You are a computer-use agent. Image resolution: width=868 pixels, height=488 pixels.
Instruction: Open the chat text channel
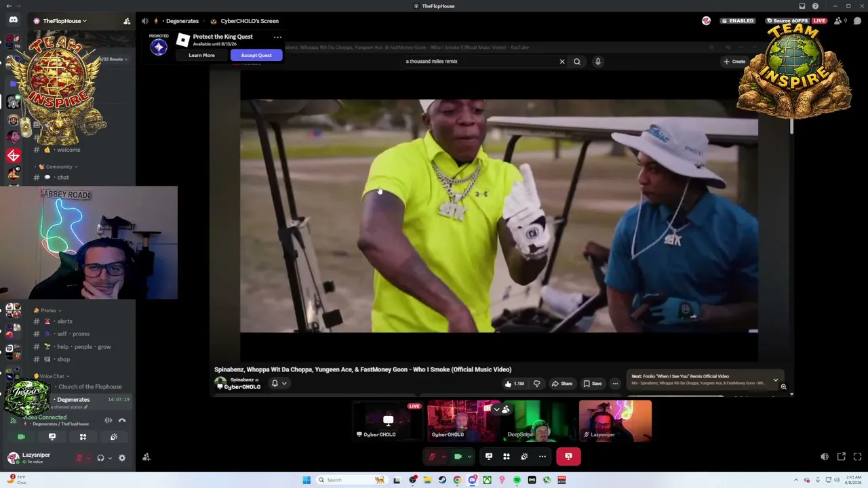coord(63,178)
